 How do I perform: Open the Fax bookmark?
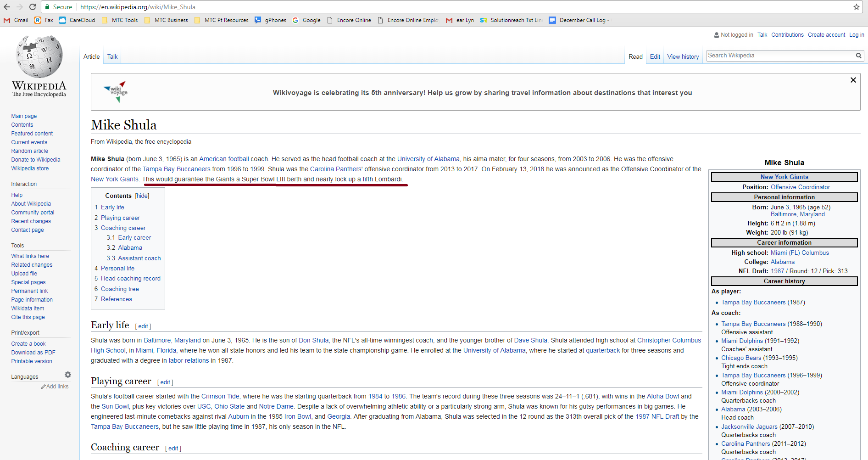pyautogui.click(x=44, y=20)
